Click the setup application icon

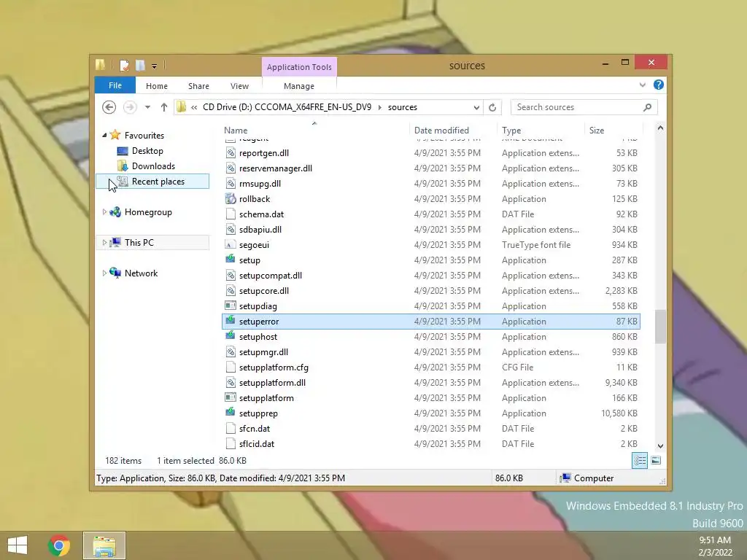point(231,260)
